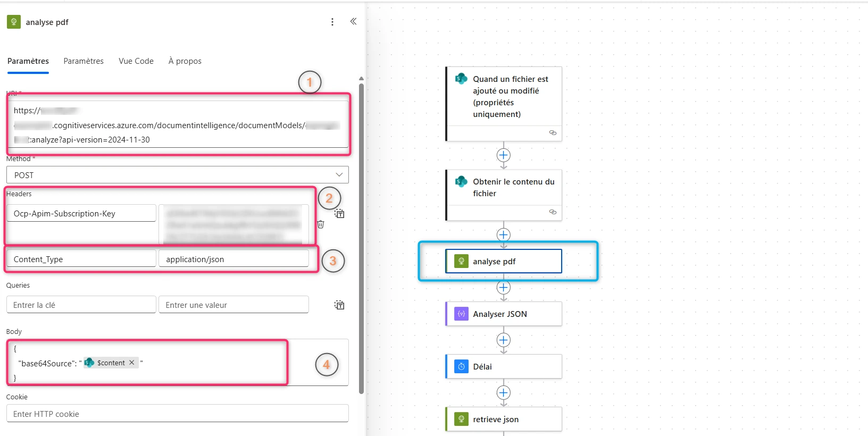Click the blurred subscription key value field
Image resolution: width=868 pixels, height=436 pixels.
coord(233,224)
